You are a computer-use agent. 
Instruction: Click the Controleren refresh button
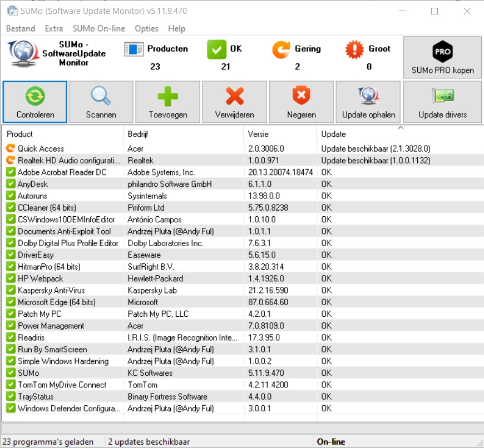[35, 102]
